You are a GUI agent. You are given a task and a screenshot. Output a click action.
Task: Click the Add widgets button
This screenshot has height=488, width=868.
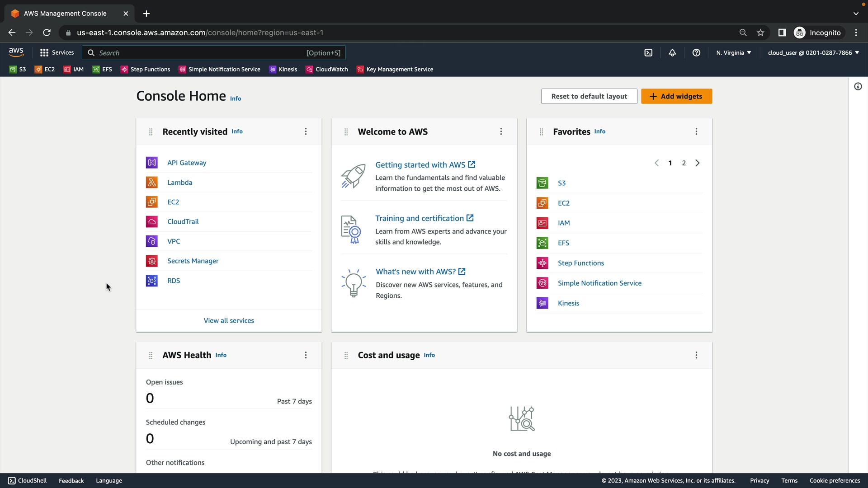[676, 96]
